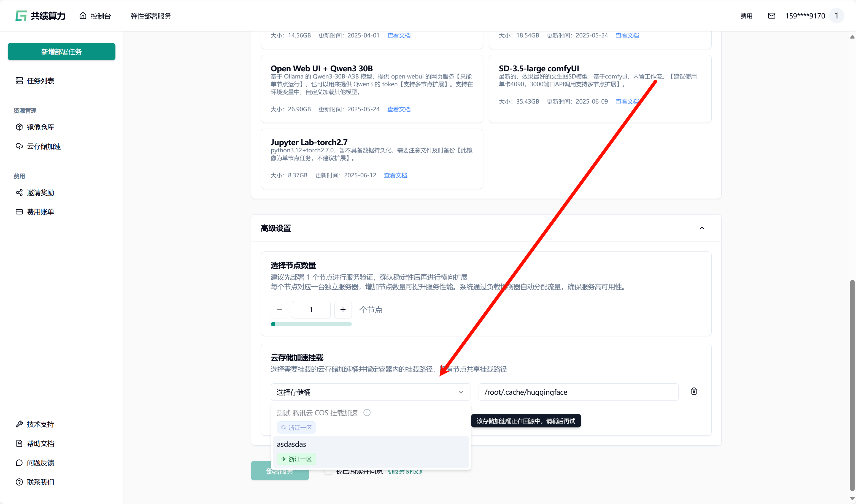Image resolution: width=856 pixels, height=504 pixels.
Task: Click the mail envelope icon in header
Action: 771,16
